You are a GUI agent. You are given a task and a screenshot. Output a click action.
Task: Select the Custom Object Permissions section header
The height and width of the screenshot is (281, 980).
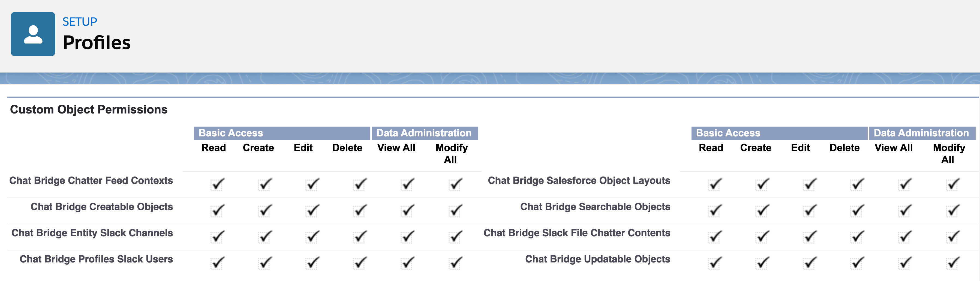pos(89,110)
